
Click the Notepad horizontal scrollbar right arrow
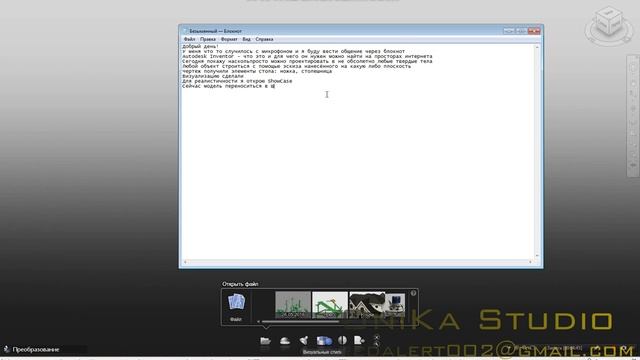point(530,262)
